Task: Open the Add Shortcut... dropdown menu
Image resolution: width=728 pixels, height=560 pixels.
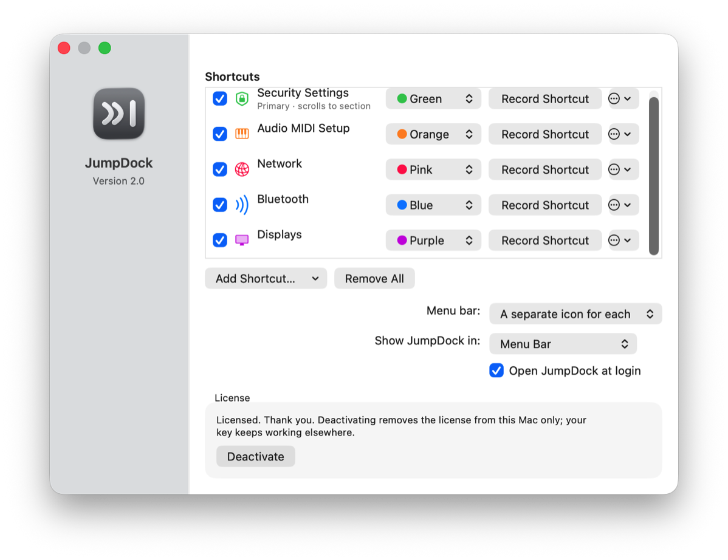Action: pyautogui.click(x=266, y=278)
